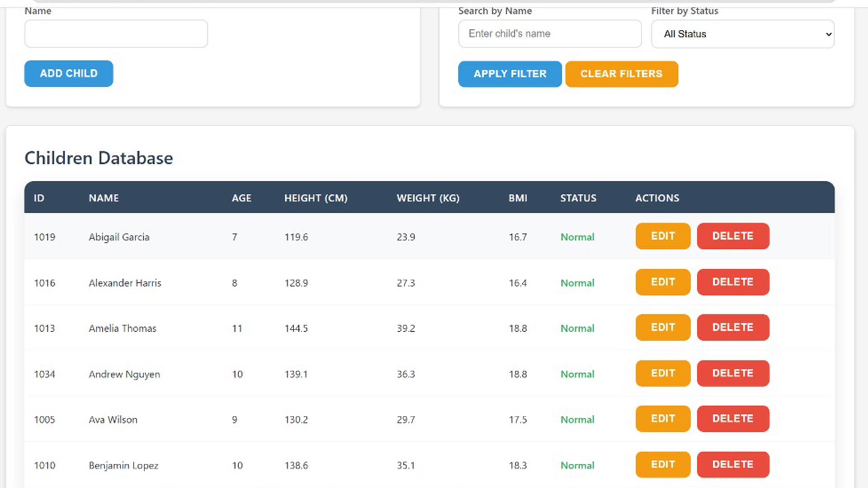Viewport: 868px width, 488px height.
Task: Click the WEIGHT (KG) column header
Action: pos(428,198)
